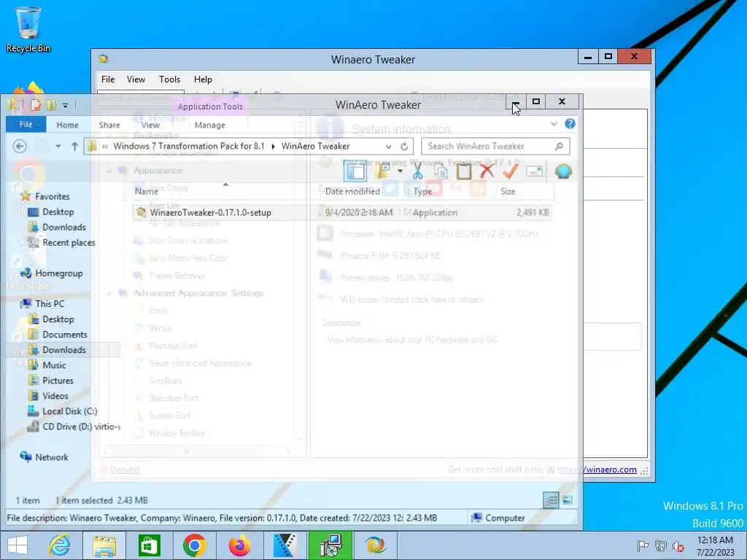
Task: Open Explorer Help via the blue question mark
Action: coord(570,124)
